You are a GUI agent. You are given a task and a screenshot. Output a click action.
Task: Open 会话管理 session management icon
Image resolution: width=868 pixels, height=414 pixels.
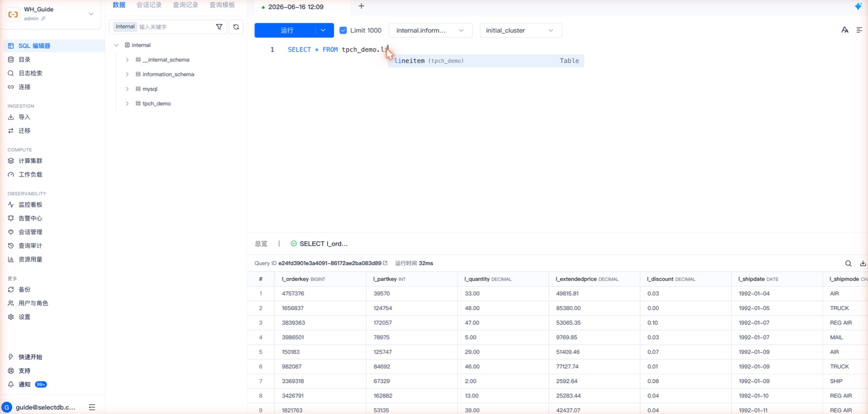11,232
